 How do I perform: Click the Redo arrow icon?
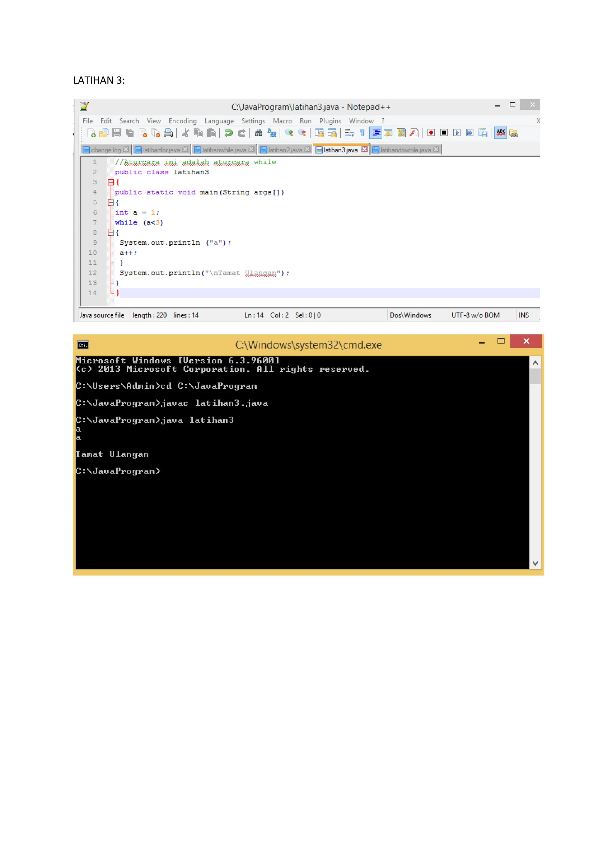coord(241,133)
